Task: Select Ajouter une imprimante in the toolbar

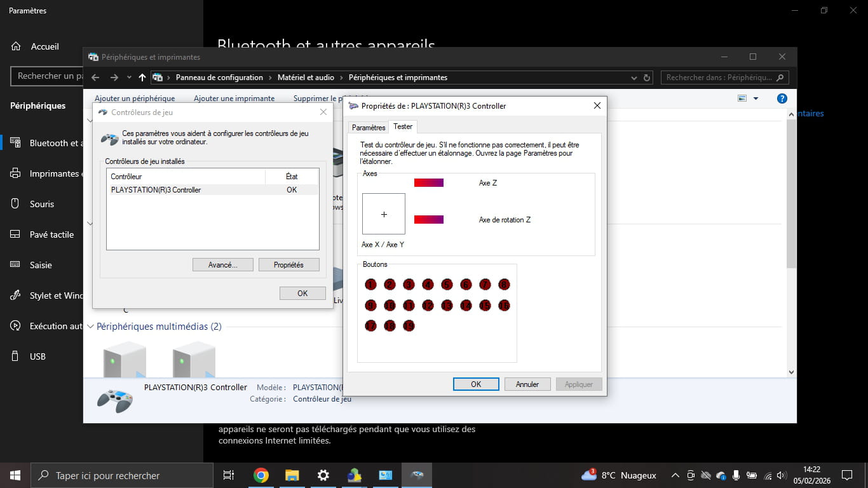Action: point(234,98)
